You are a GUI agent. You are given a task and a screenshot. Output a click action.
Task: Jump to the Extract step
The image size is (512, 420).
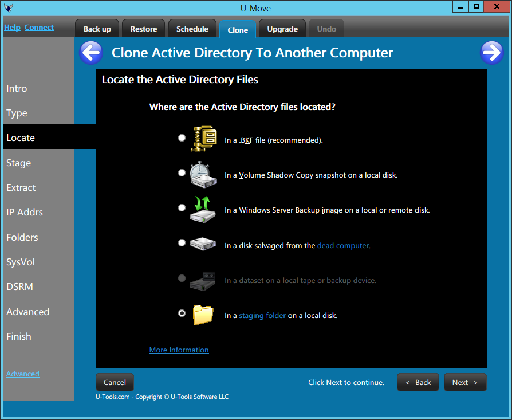pos(21,187)
